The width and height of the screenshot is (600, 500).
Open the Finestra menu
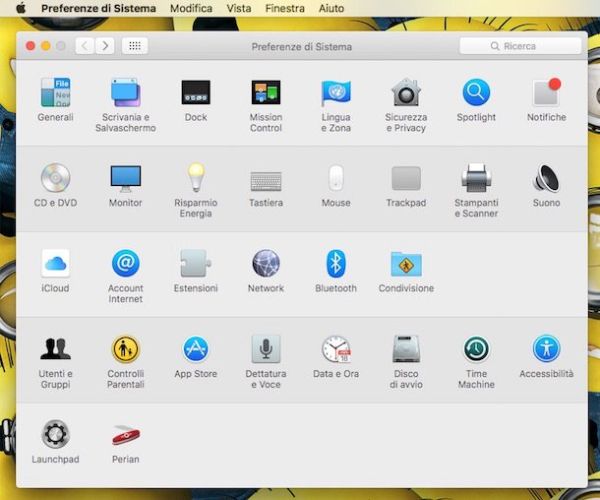coord(285,8)
